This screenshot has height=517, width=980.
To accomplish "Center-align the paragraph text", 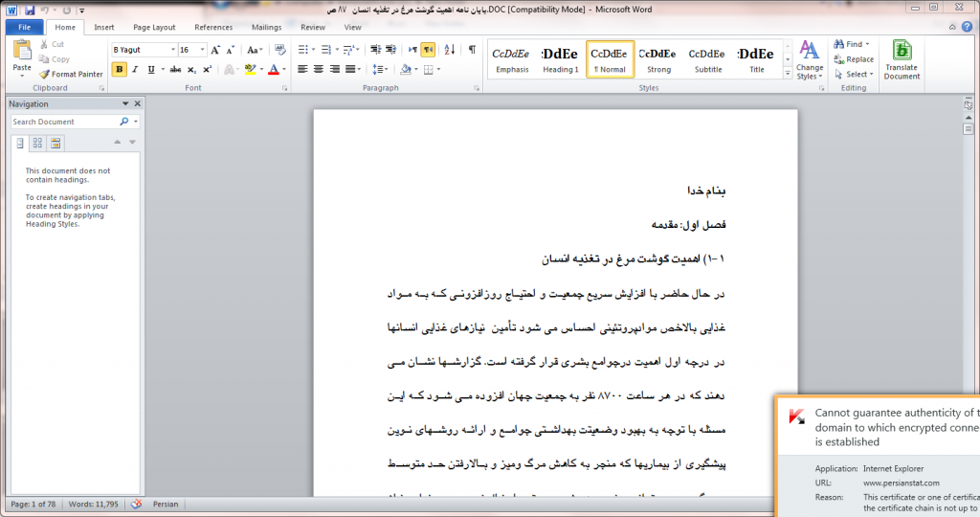I will (x=320, y=69).
